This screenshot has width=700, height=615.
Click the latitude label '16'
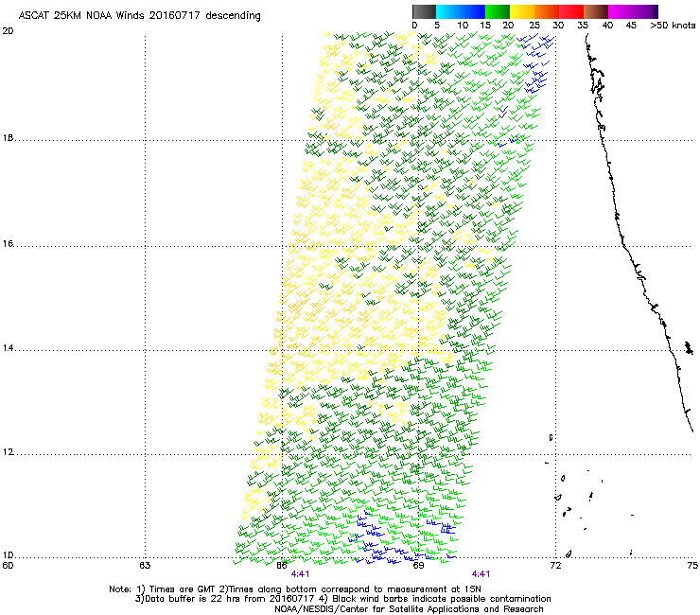tap(8, 244)
